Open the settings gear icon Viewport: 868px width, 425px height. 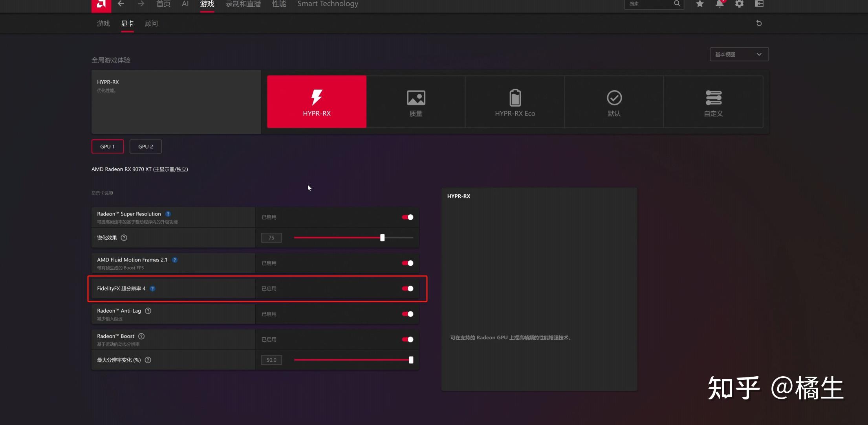pos(739,4)
